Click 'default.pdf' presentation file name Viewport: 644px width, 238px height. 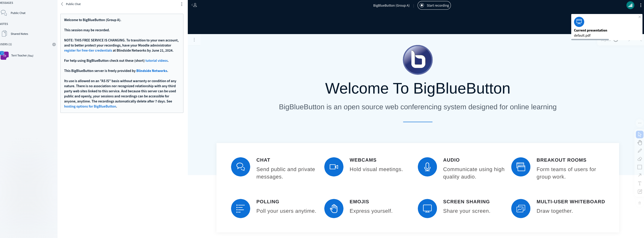582,35
